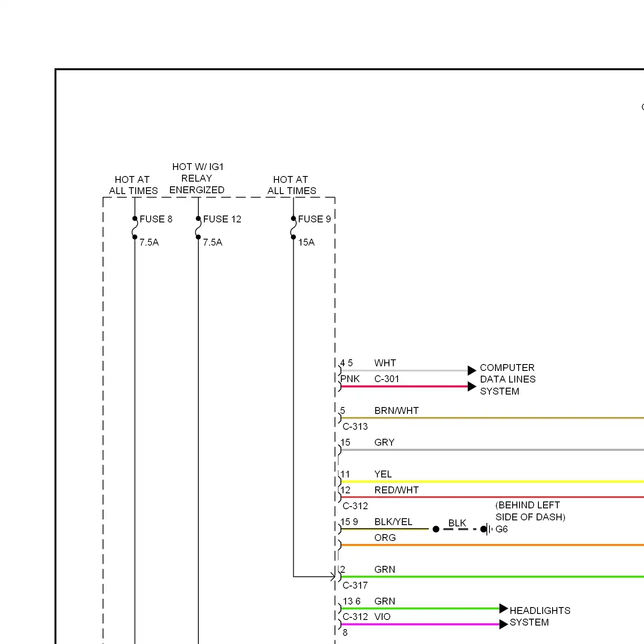Click the FUSE 9 label
Image resolution: width=644 pixels, height=644 pixels.
point(314,219)
